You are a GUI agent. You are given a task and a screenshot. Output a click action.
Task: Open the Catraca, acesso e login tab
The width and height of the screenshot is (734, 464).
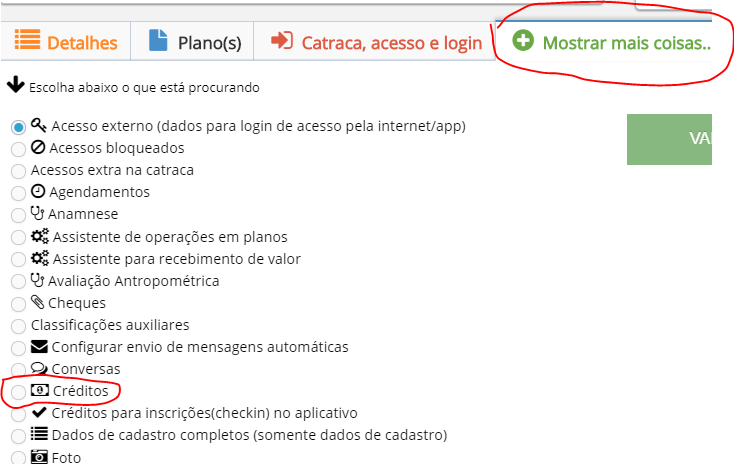(x=374, y=42)
